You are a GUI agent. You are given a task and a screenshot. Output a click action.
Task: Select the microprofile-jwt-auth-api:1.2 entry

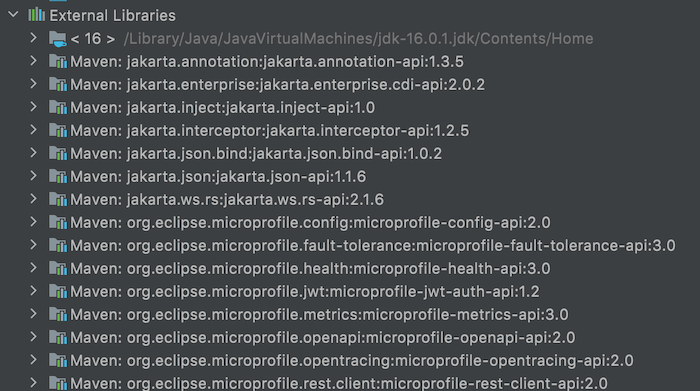(x=305, y=292)
